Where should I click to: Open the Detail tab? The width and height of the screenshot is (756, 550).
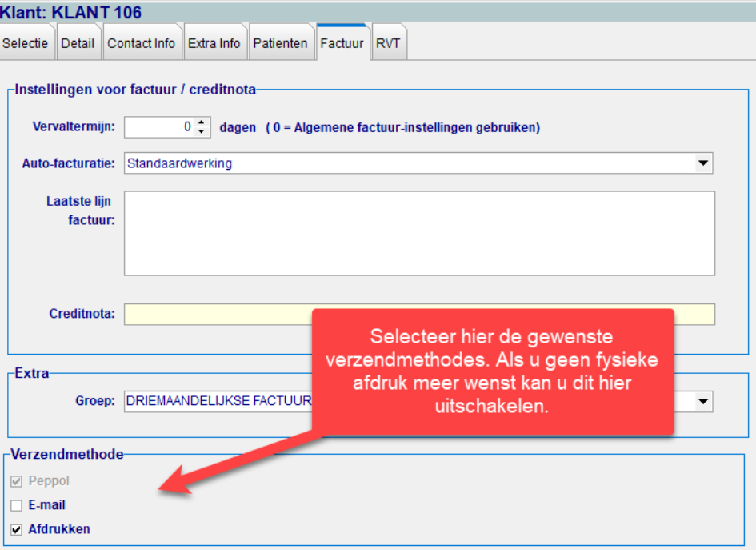78,44
